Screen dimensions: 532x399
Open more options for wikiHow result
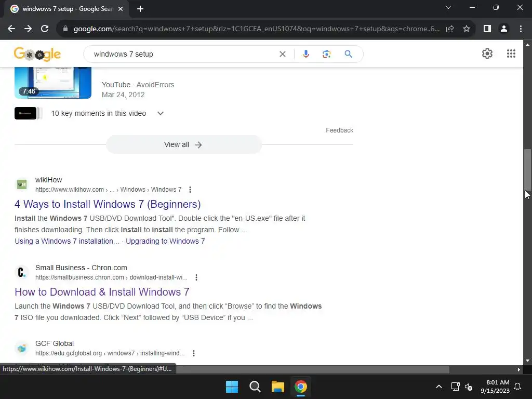coord(190,190)
